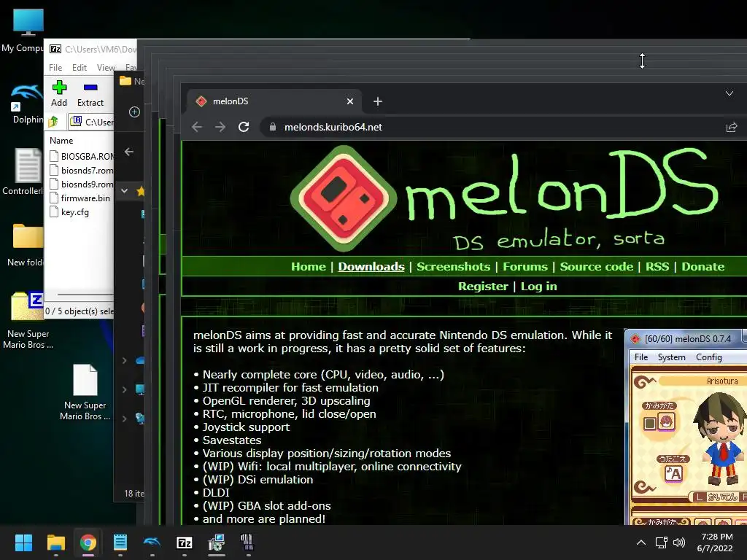Select biosnds9.rom file in 7-Zip
The height and width of the screenshot is (560, 747).
coord(82,184)
